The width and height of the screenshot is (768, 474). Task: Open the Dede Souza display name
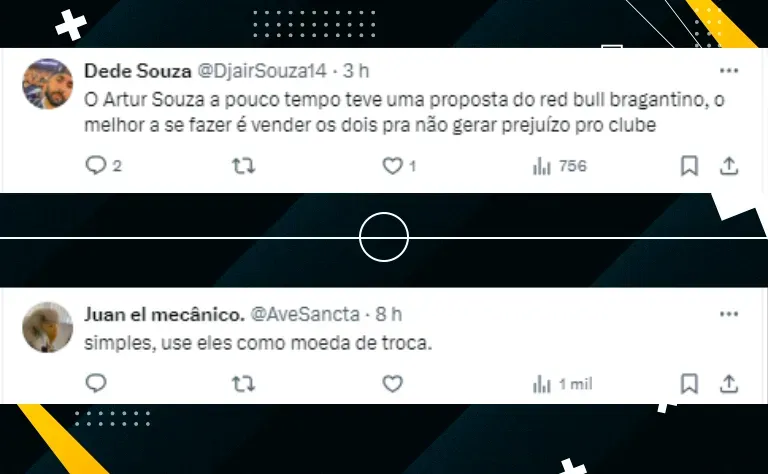point(138,71)
